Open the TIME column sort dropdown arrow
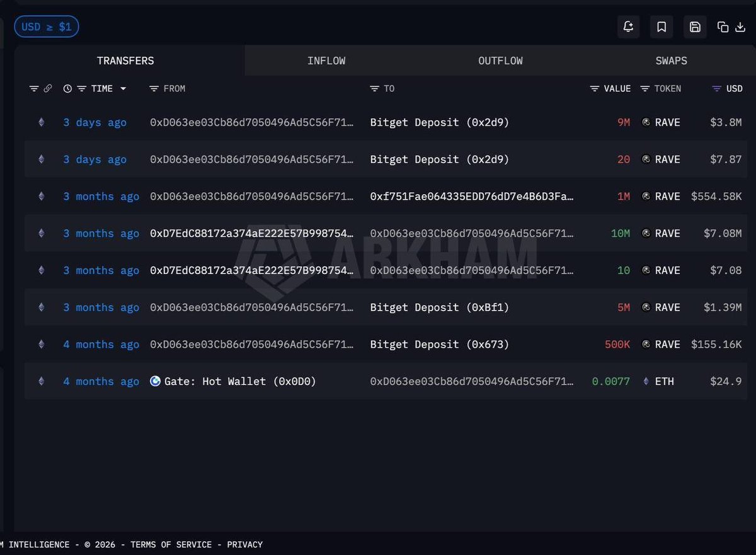The width and height of the screenshot is (756, 555). (x=123, y=89)
